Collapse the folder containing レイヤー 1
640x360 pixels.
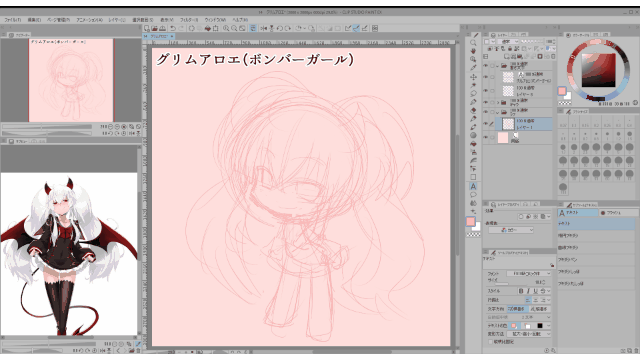pyautogui.click(x=498, y=112)
